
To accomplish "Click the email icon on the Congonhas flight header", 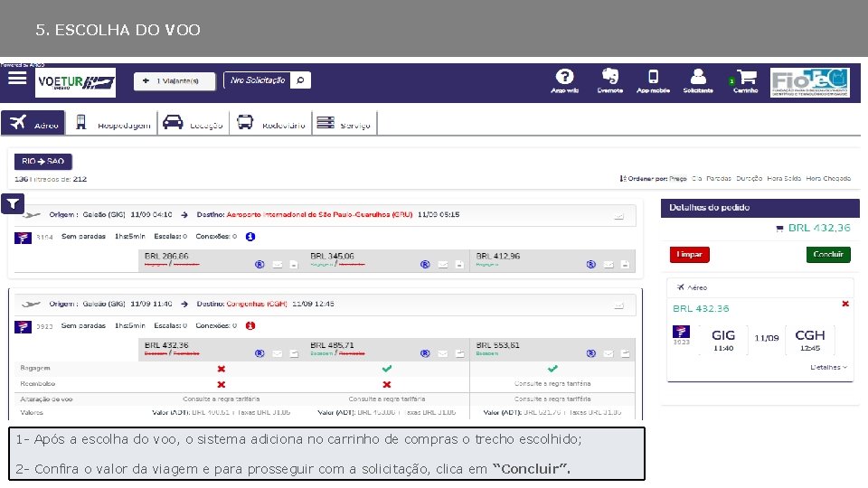I will point(618,305).
